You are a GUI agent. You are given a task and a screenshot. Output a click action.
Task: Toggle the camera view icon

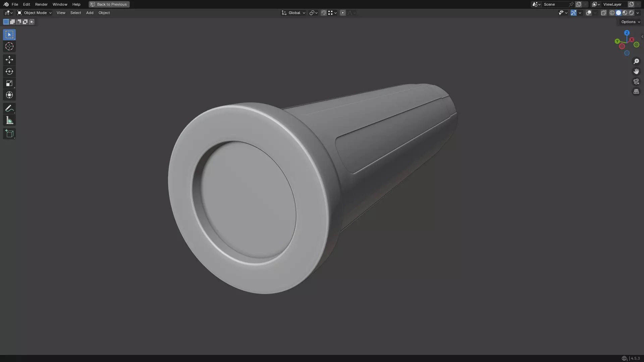point(636,81)
